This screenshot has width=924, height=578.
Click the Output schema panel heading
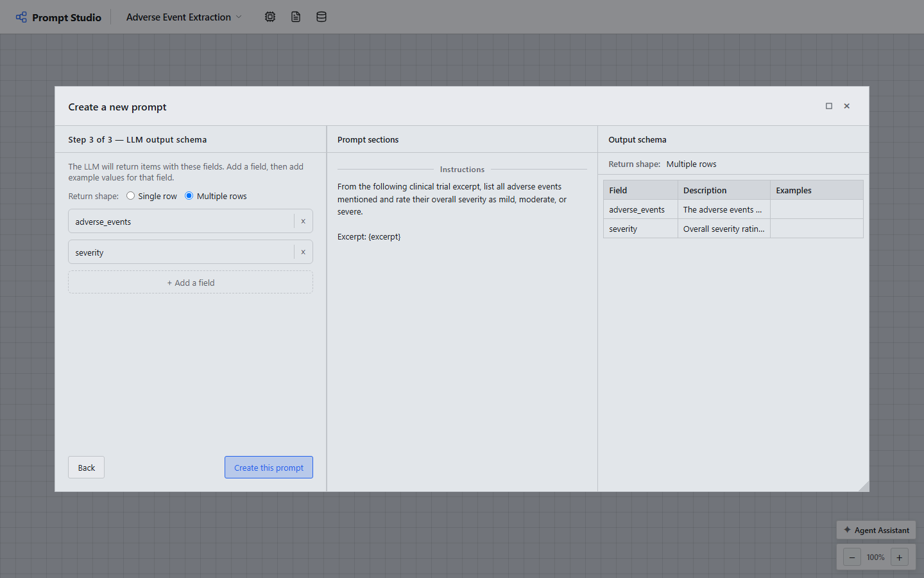point(637,139)
